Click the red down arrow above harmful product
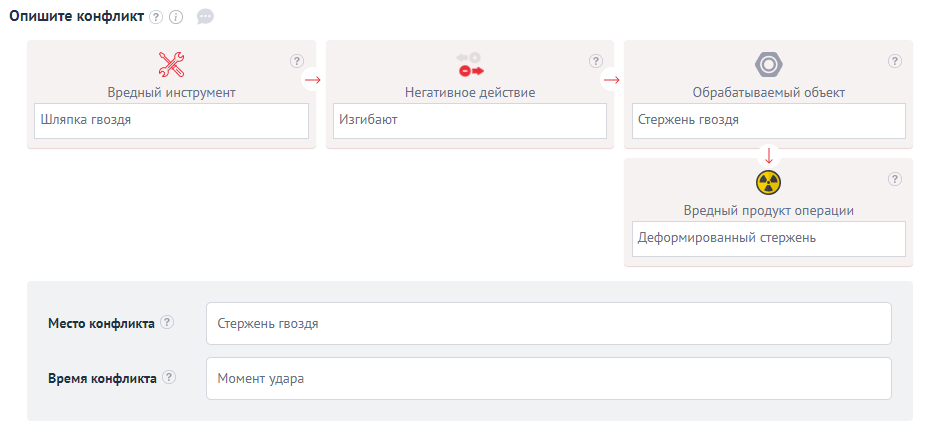The image size is (932, 439). pyautogui.click(x=768, y=156)
